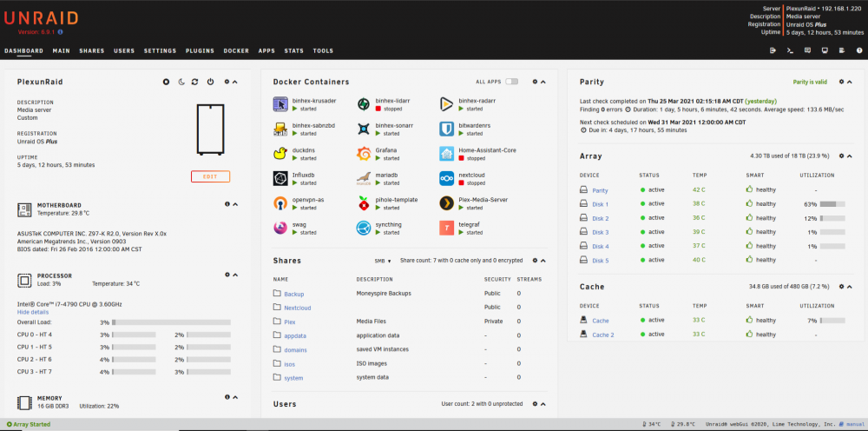Click the binhex-sonarr container icon
The image size is (868, 431).
[x=363, y=129]
